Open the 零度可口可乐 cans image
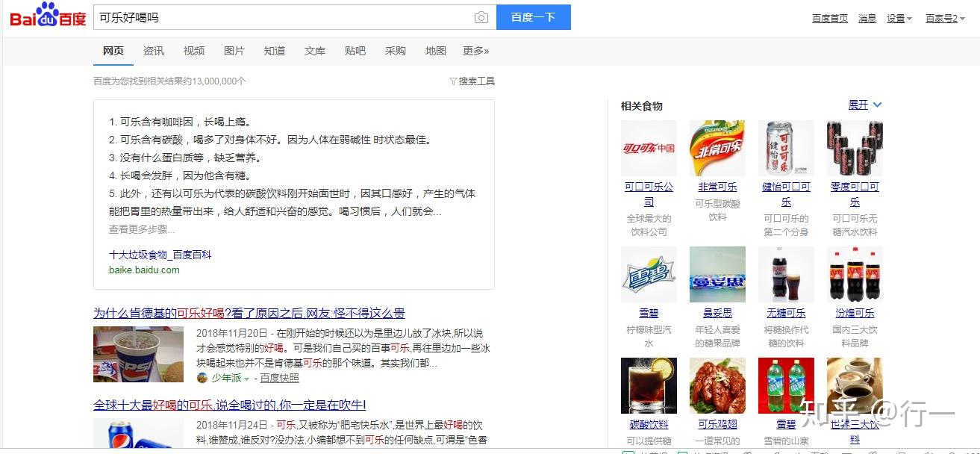Viewport: 980px width, 454px height. pyautogui.click(x=855, y=148)
